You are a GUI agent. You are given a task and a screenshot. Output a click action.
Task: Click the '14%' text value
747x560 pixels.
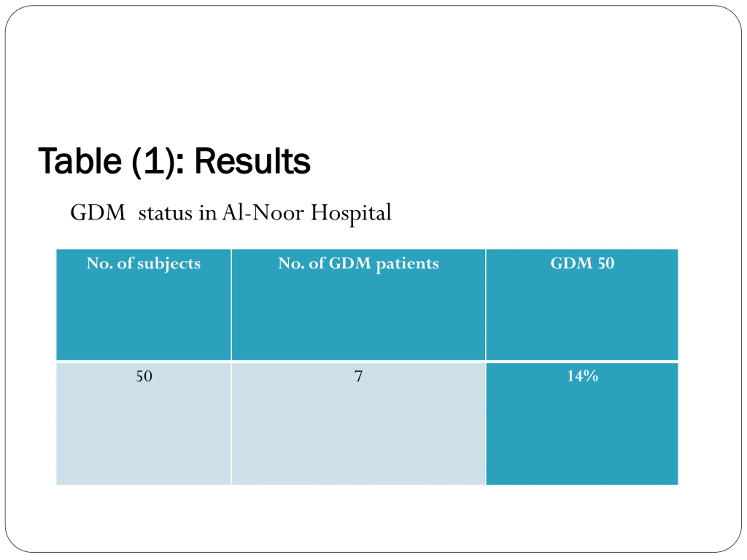582,376
